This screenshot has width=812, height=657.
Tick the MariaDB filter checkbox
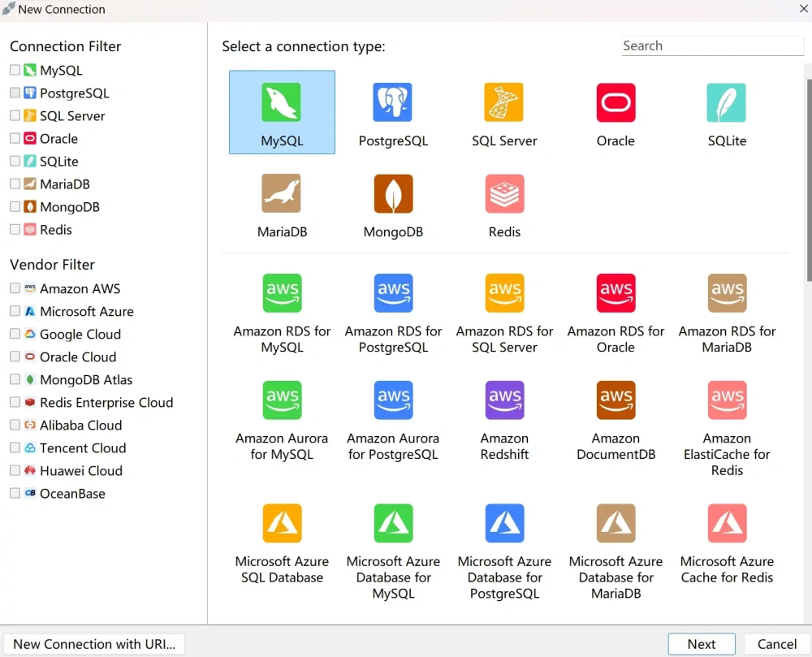click(x=15, y=184)
